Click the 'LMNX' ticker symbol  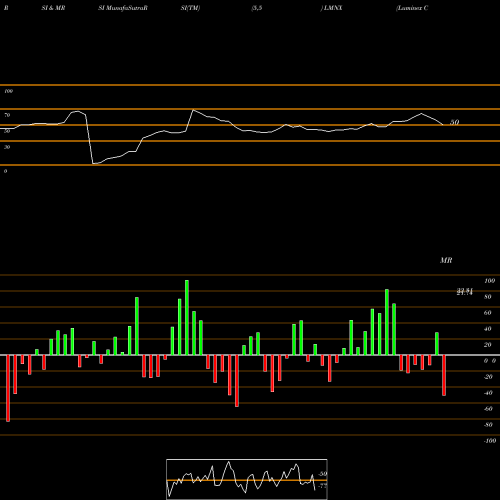(x=333, y=8)
